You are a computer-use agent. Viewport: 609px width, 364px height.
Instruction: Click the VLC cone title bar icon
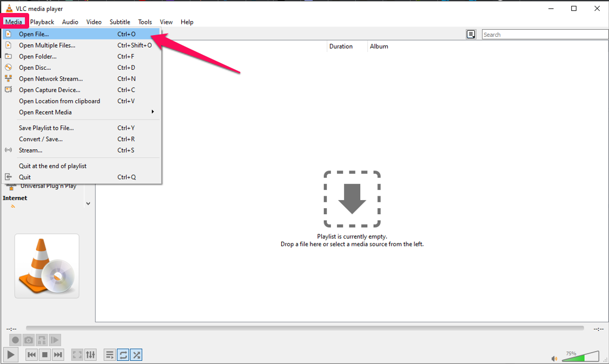click(x=9, y=8)
